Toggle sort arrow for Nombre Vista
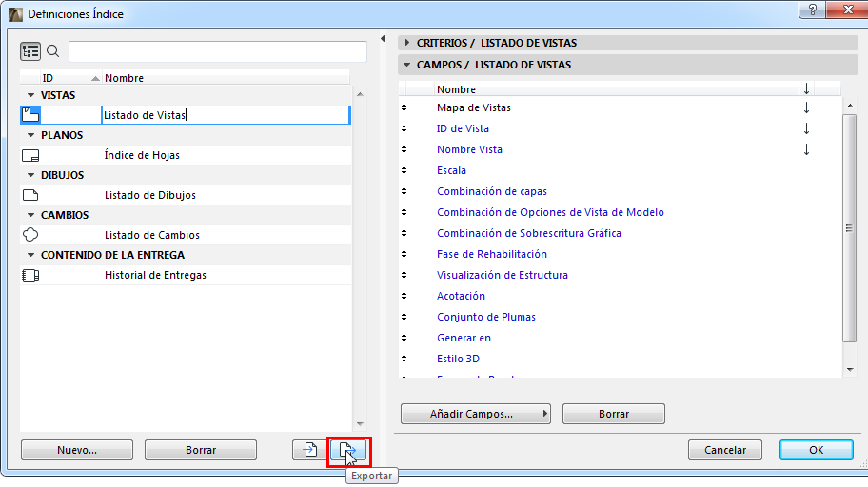 (x=806, y=149)
